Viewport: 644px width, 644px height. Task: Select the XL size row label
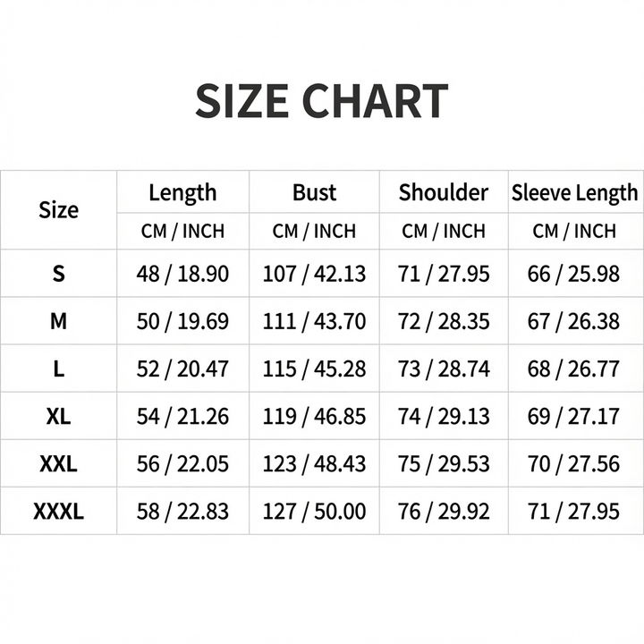pyautogui.click(x=58, y=416)
